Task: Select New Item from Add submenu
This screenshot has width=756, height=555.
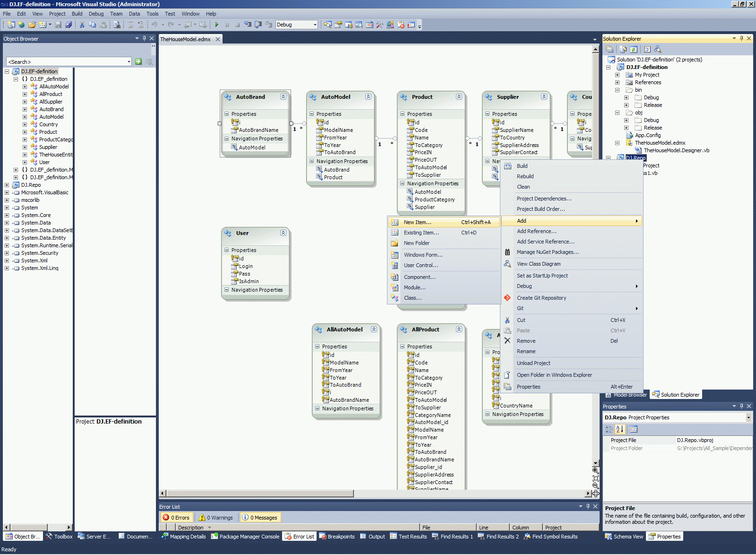Action: [x=444, y=222]
